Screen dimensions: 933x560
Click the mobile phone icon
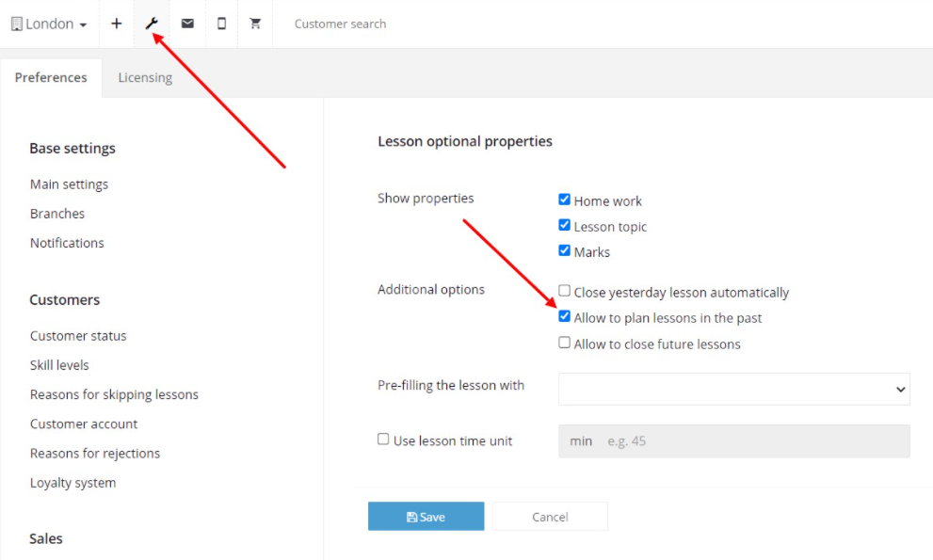[x=221, y=24]
